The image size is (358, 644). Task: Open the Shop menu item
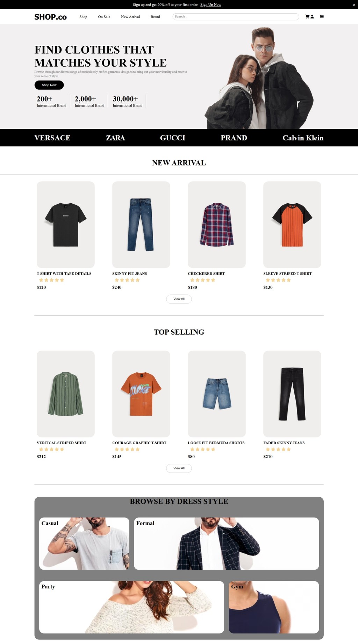[83, 17]
